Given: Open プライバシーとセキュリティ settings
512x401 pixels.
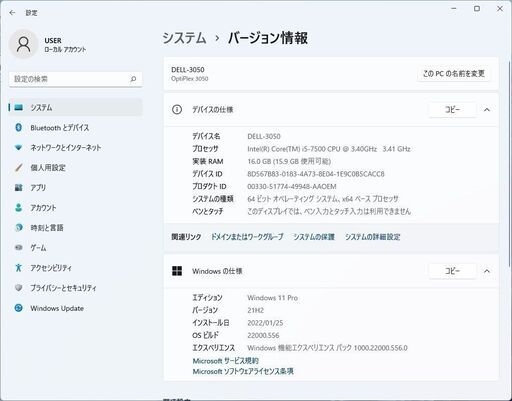Looking at the screenshot, I should (75, 287).
